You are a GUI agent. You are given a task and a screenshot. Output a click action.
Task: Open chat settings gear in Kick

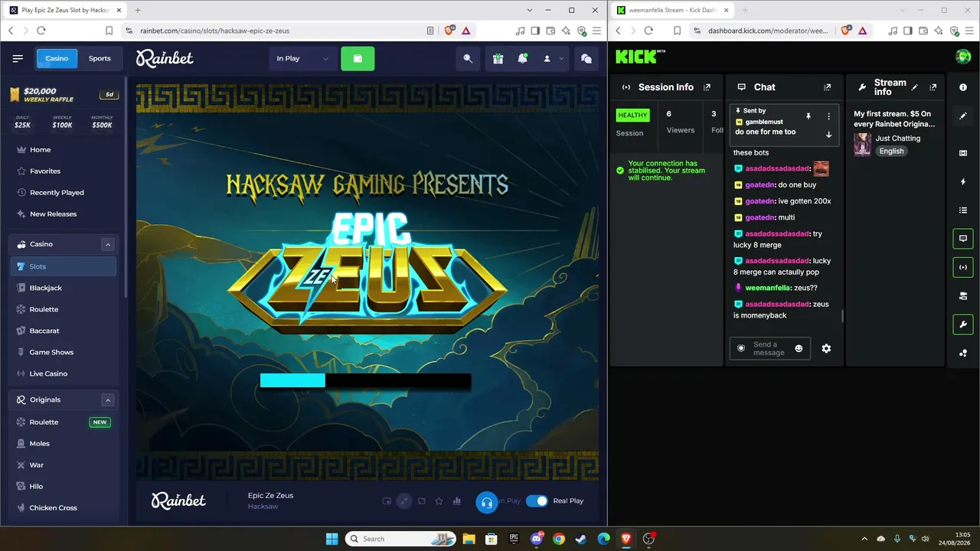click(826, 348)
